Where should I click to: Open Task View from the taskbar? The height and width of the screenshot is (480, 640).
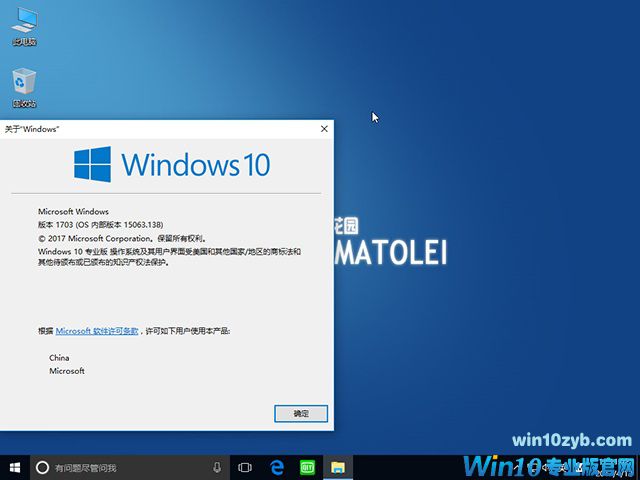(245, 467)
